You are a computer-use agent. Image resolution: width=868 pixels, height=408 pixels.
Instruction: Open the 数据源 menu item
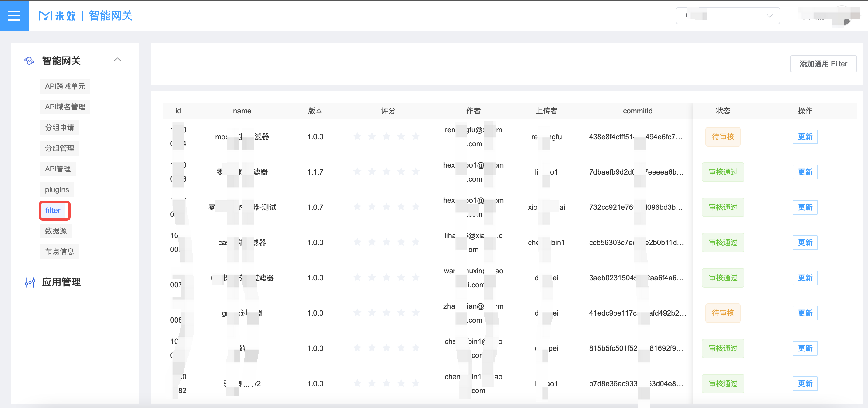56,231
